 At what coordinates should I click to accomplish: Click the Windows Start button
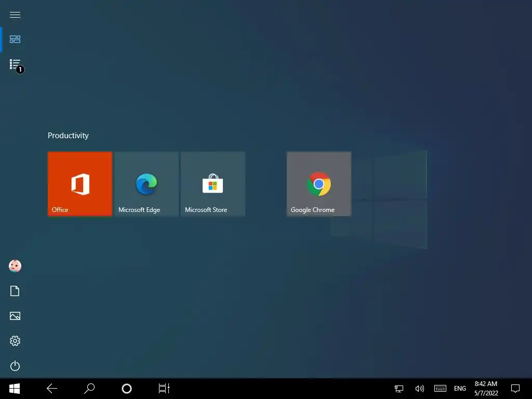[15, 389]
